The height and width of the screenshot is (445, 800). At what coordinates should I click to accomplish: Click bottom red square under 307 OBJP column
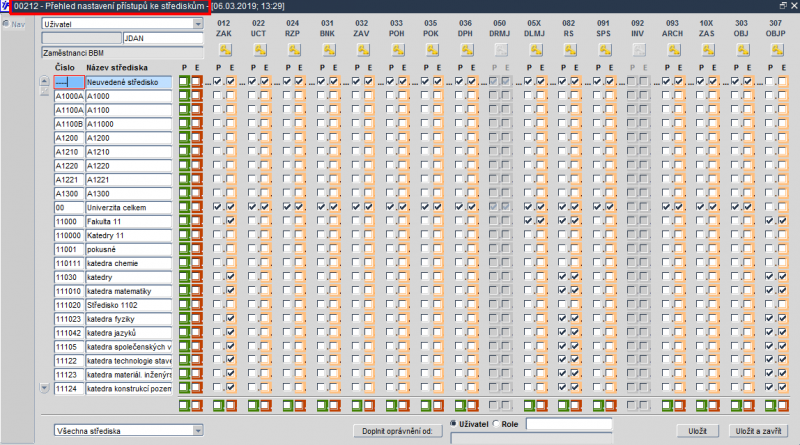click(783, 406)
